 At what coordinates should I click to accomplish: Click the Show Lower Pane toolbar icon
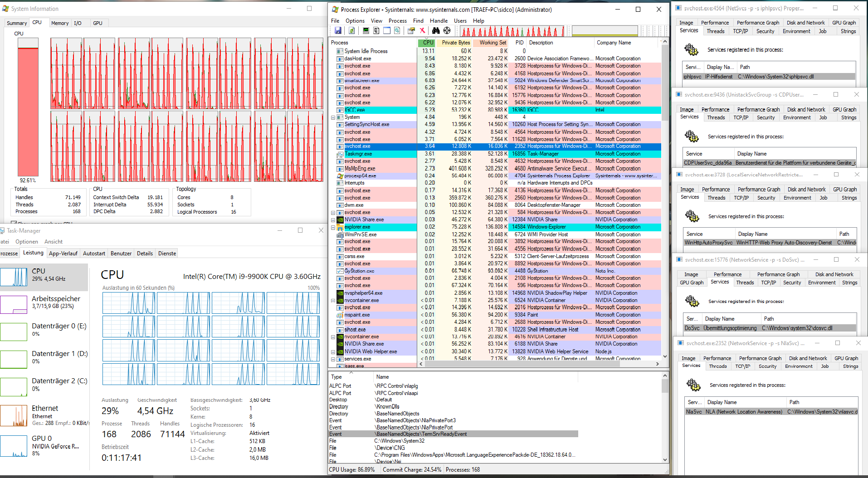click(x=387, y=30)
